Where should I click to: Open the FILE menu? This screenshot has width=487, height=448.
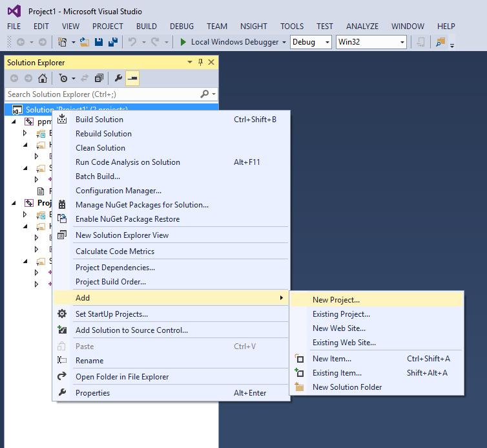tap(14, 27)
